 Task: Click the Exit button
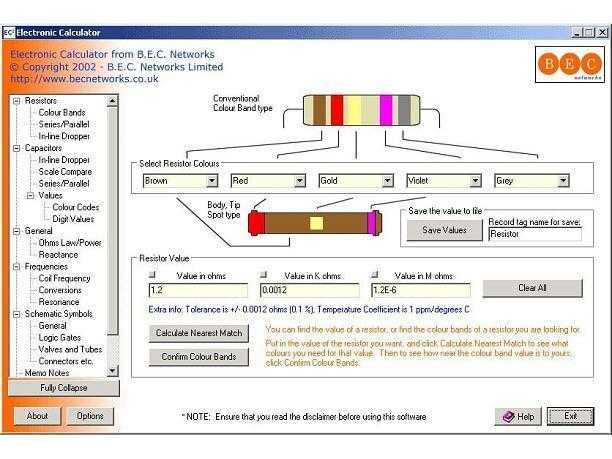[571, 416]
